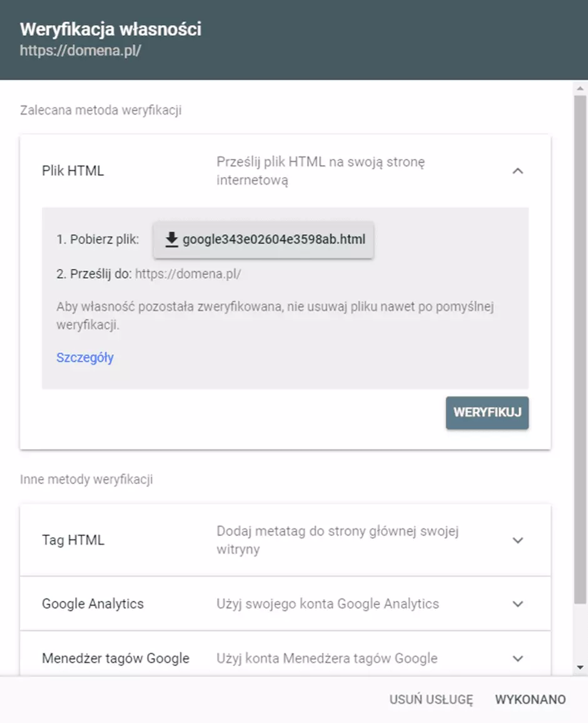Expand the Google Analytics chevron
The image size is (588, 723).
(518, 604)
